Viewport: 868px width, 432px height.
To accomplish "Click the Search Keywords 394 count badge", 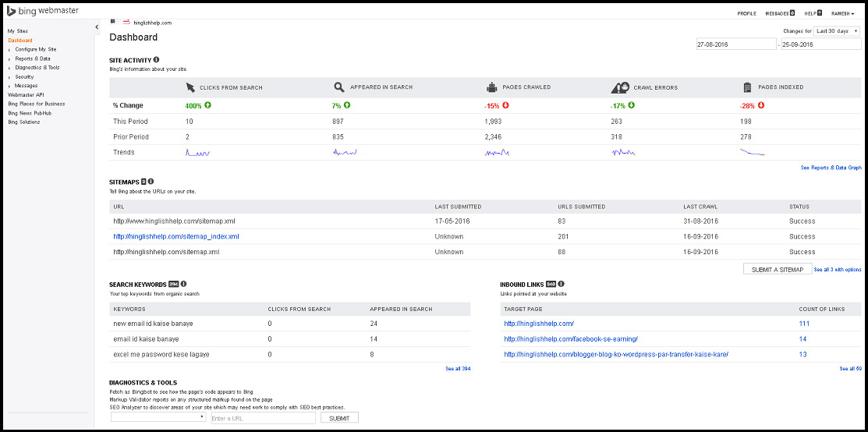I will point(173,284).
